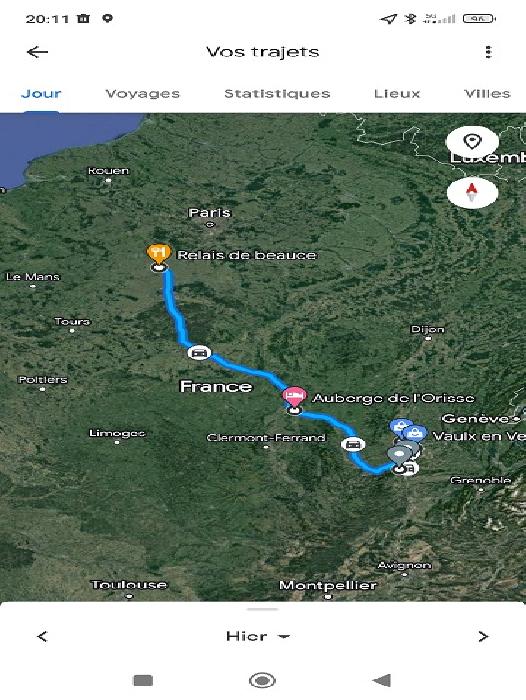Open the three-dot overflow menu

(488, 52)
